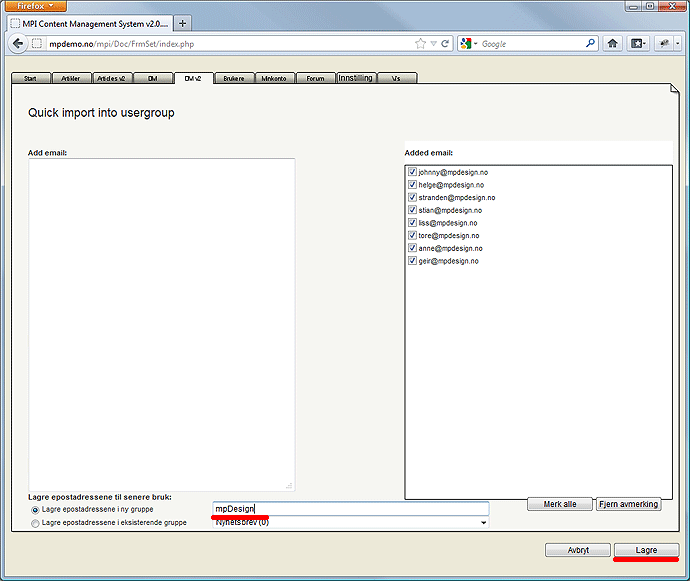Screen dimensions: 690x581
Task: Bookmark page with the star icon
Action: [420, 44]
